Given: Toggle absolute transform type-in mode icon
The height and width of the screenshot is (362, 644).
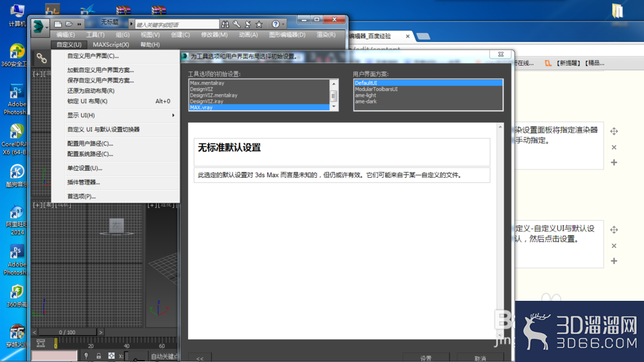Looking at the screenshot, I should click(111, 356).
